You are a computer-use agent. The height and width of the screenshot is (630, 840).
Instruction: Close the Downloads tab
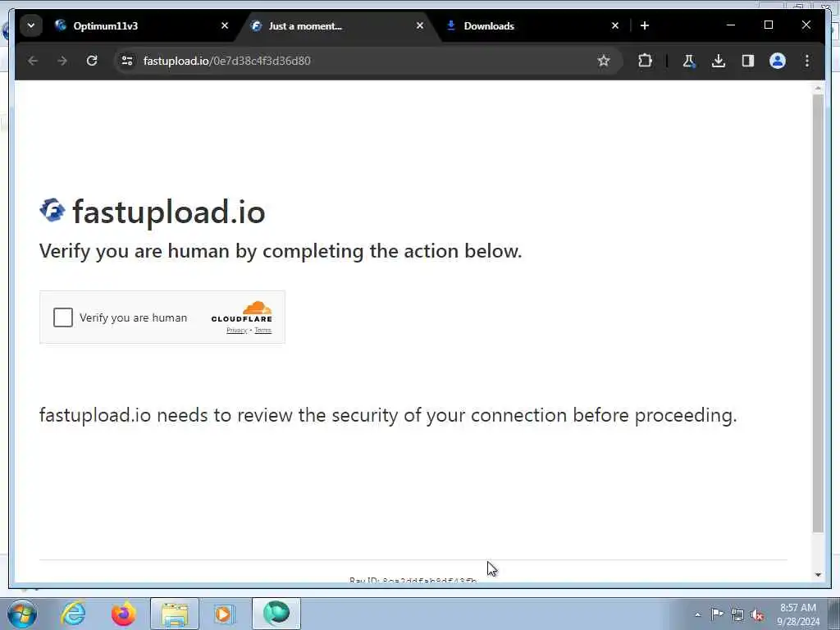pyautogui.click(x=615, y=25)
